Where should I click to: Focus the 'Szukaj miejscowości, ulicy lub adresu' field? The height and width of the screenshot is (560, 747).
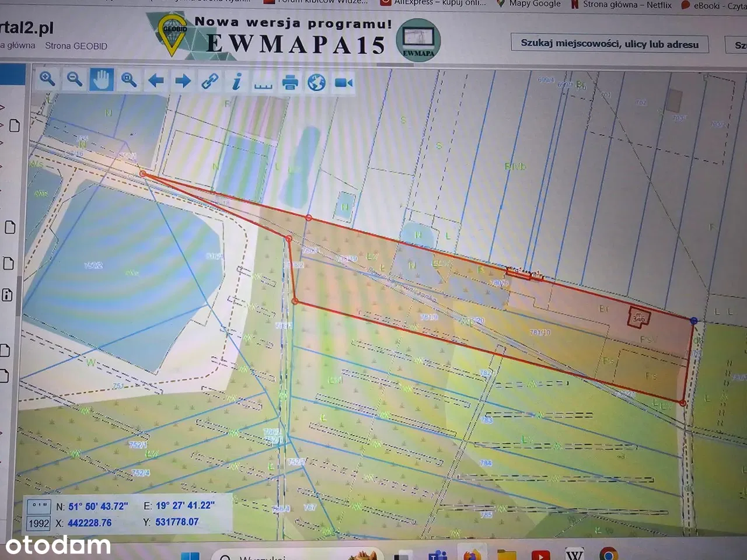(x=609, y=44)
